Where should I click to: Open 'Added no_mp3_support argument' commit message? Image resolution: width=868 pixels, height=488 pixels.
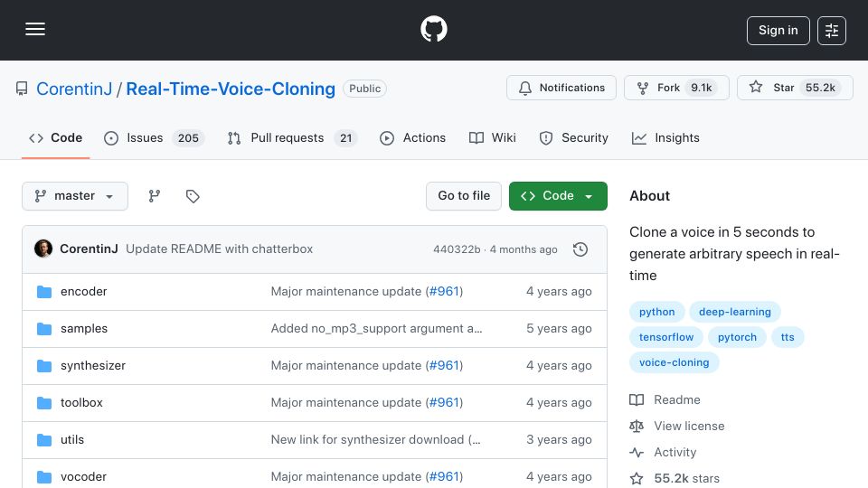coord(376,329)
